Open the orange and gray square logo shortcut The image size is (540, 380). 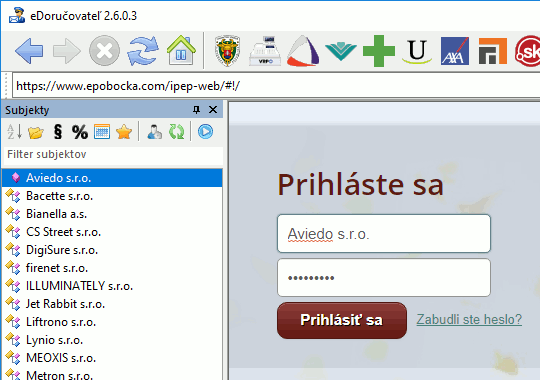click(493, 51)
